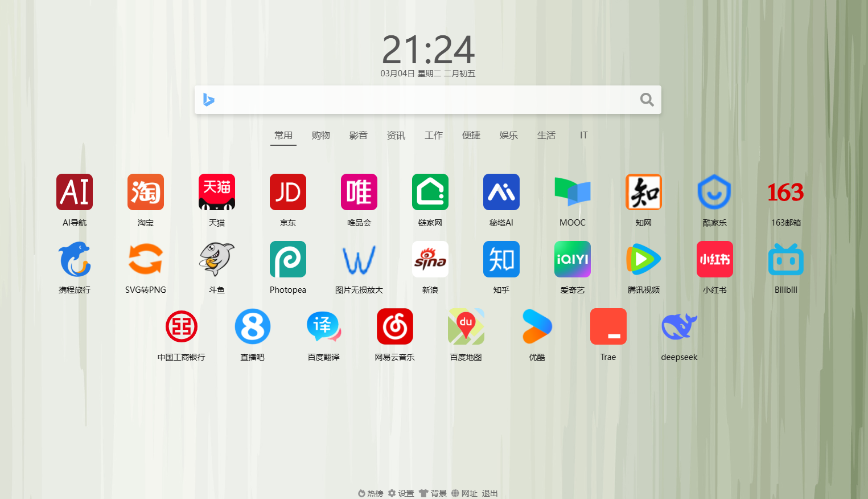This screenshot has width=868, height=499.
Task: Launch the 天猫 shortcut
Action: [217, 192]
